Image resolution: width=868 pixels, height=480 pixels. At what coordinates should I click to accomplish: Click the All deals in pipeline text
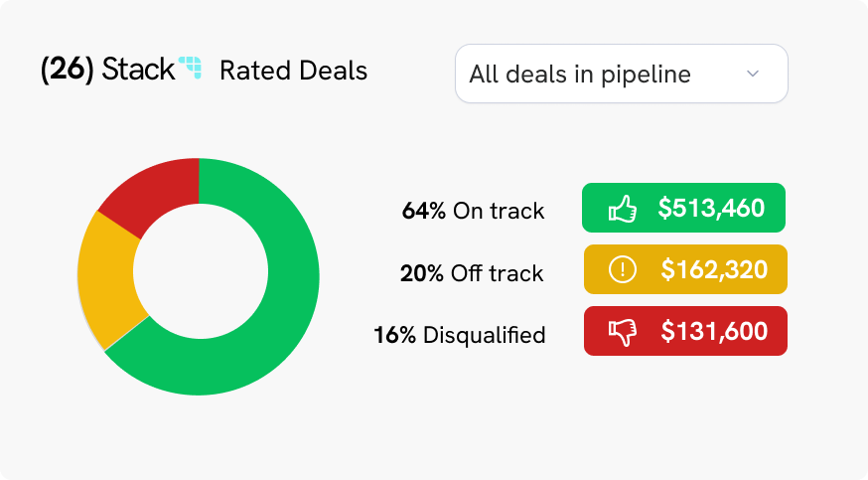click(580, 75)
